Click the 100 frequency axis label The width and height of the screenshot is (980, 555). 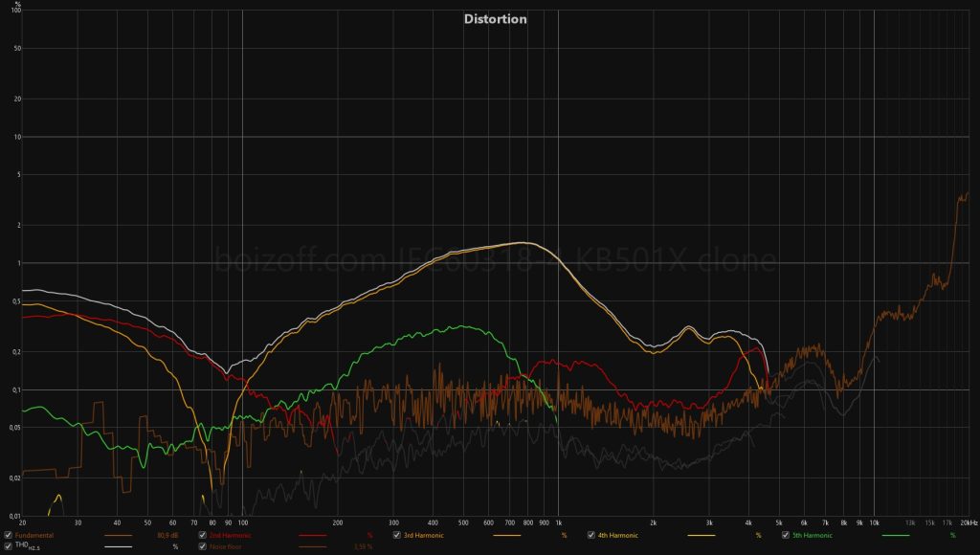(x=242, y=522)
